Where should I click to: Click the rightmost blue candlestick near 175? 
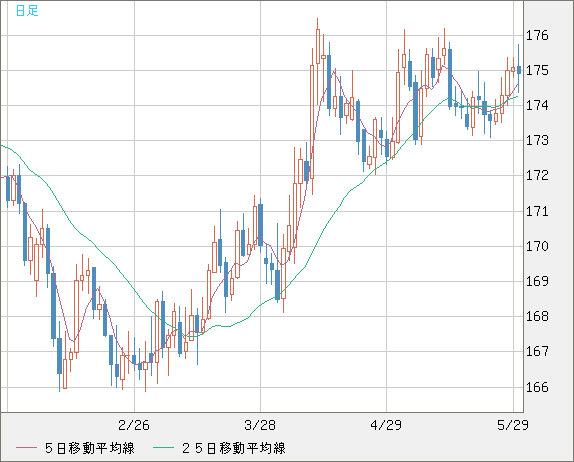click(x=519, y=69)
